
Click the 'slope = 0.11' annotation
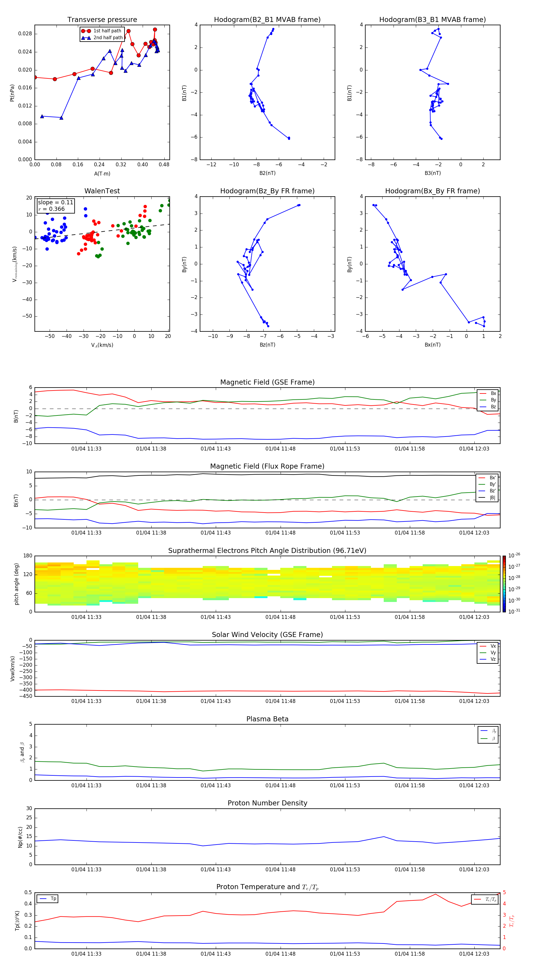coord(56,203)
